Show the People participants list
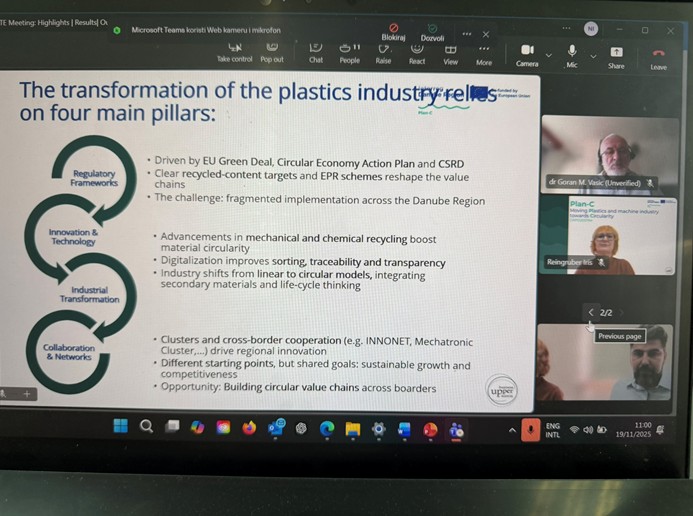Screen dimensions: 693x516 click(x=349, y=51)
